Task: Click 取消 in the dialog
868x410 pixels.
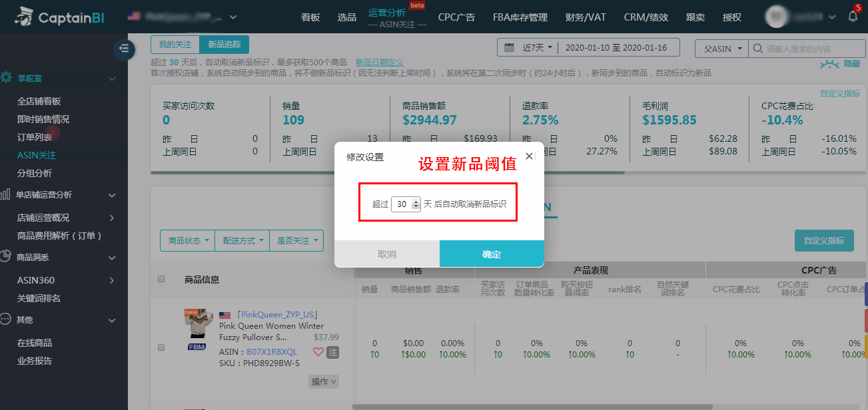Action: click(387, 254)
